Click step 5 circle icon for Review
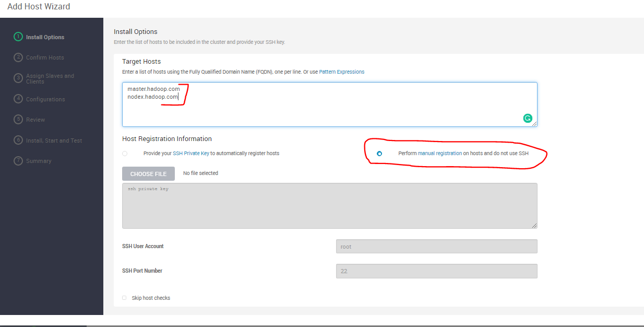Screen dimensions: 644x327 pyautogui.click(x=18, y=119)
